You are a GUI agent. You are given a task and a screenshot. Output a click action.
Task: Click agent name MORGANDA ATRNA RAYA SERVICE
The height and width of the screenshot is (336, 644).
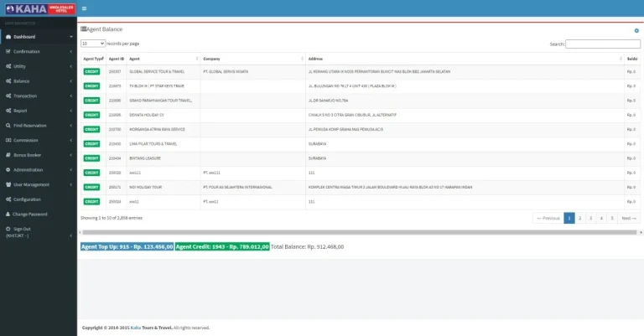coord(157,129)
